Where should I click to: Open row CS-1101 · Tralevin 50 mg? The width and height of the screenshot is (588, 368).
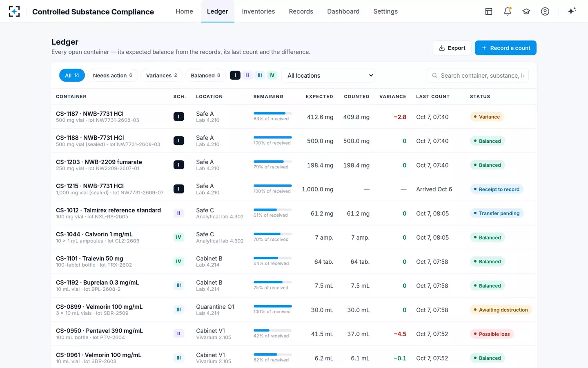tap(294, 261)
